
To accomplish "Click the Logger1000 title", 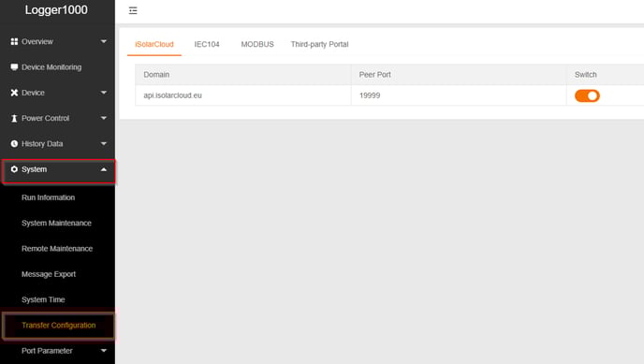I will coord(56,10).
